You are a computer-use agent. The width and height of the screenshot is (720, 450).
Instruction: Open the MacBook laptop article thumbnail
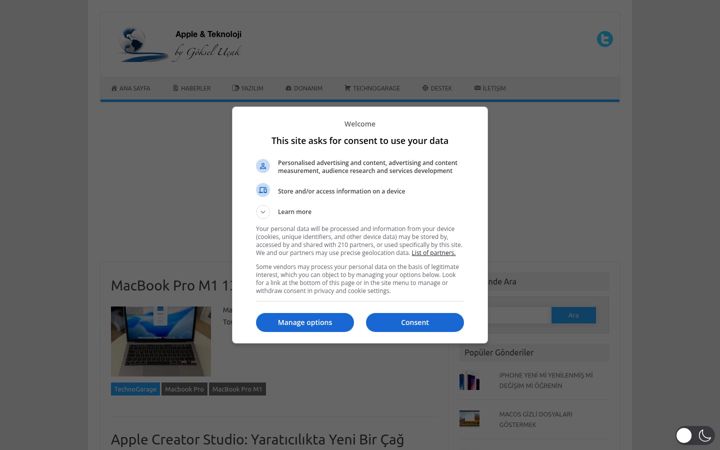click(161, 341)
